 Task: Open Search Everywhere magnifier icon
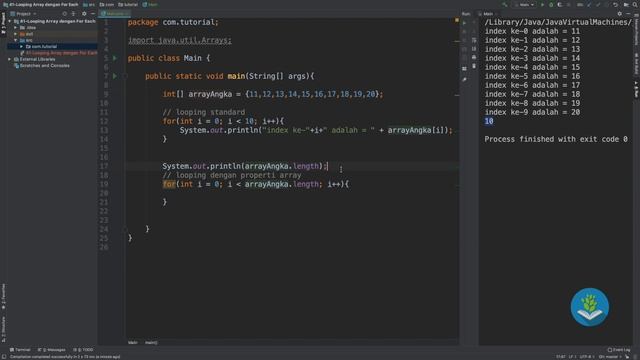(635, 4)
